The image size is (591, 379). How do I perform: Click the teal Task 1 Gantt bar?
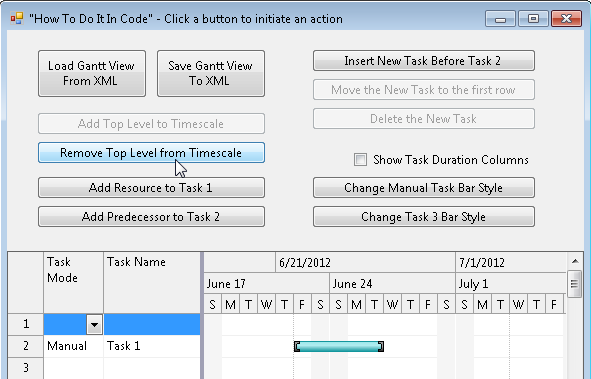[339, 346]
